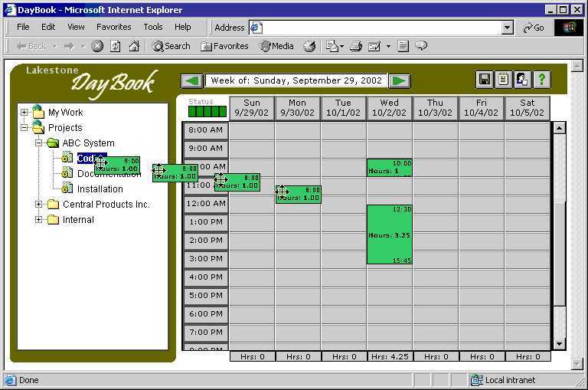Open the Favorites menu
Viewport: 588px width, 390px height.
[x=113, y=27]
